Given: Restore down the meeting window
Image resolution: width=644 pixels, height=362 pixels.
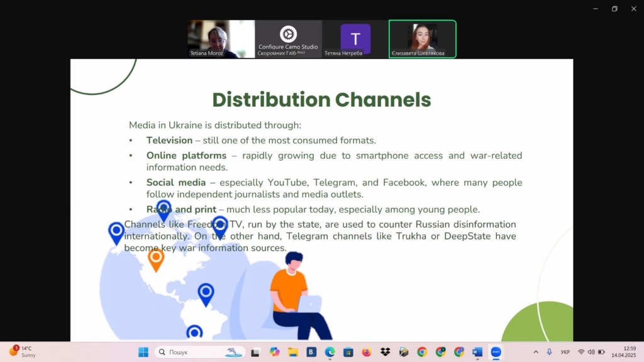Looking at the screenshot, I should 614,9.
